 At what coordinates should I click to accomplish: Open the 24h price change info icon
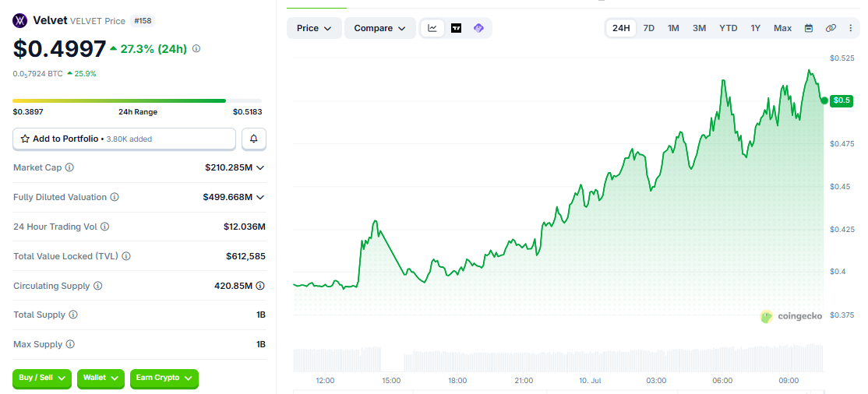pyautogui.click(x=196, y=49)
